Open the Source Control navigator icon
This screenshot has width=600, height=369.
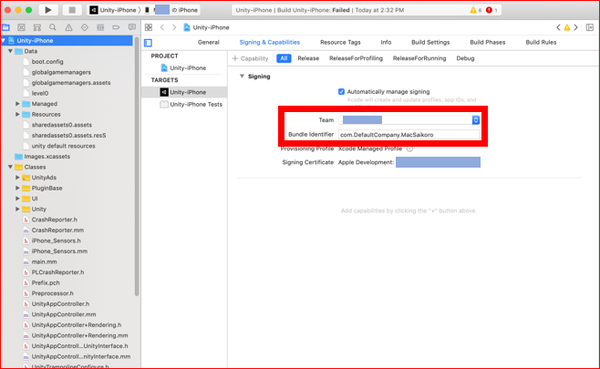tap(21, 27)
